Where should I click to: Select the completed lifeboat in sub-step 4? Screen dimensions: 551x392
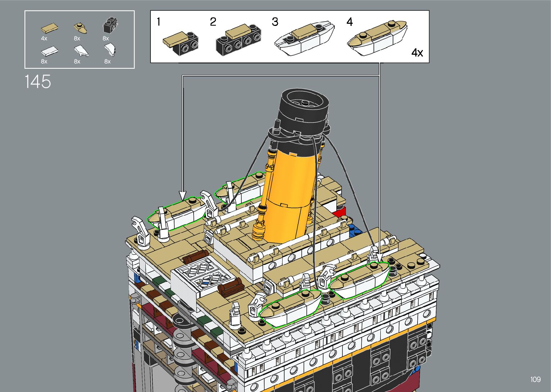377,37
